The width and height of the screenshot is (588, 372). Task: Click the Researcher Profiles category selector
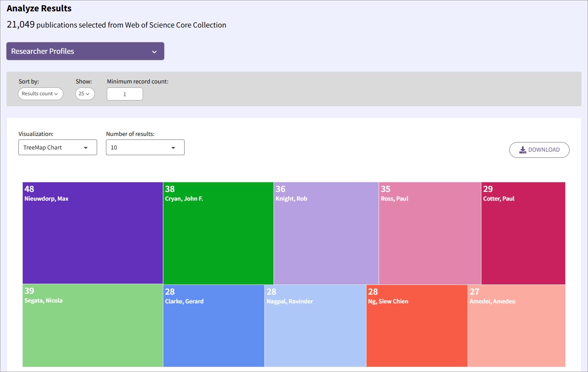click(x=85, y=51)
